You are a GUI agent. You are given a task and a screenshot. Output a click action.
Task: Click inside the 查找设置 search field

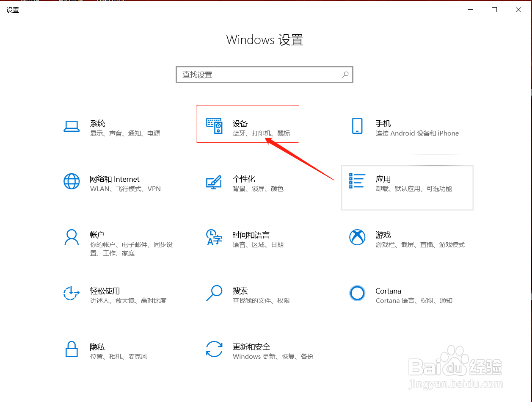[x=254, y=74]
